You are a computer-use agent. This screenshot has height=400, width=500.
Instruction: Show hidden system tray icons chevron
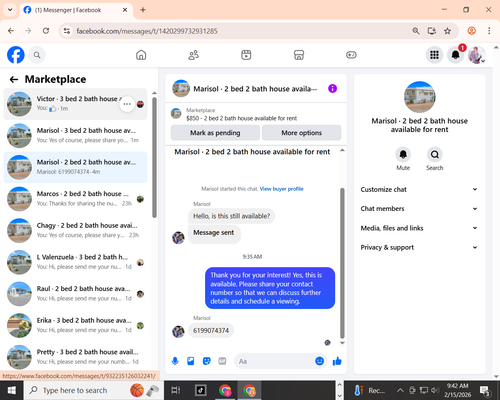point(400,390)
